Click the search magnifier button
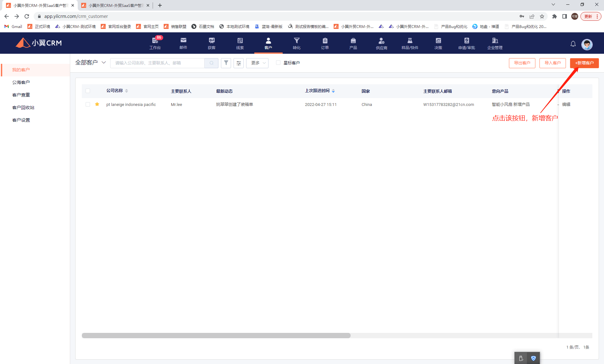Image resolution: width=604 pixels, height=364 pixels. [x=212, y=63]
